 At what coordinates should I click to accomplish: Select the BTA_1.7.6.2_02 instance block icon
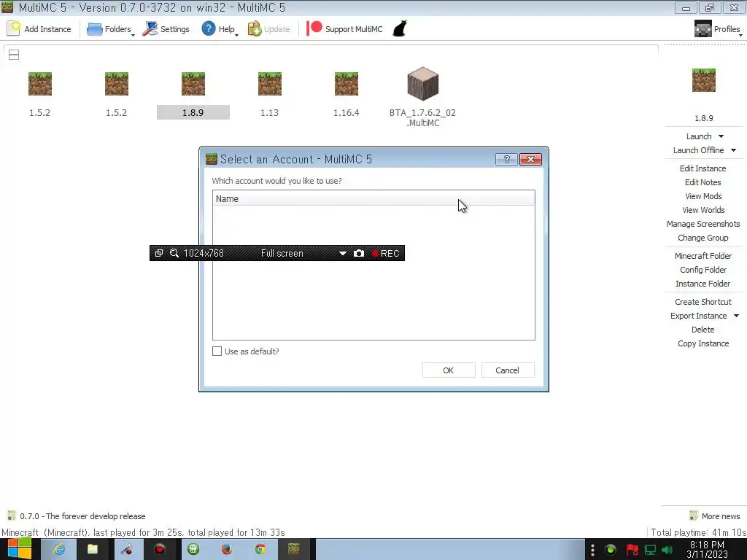(x=422, y=84)
